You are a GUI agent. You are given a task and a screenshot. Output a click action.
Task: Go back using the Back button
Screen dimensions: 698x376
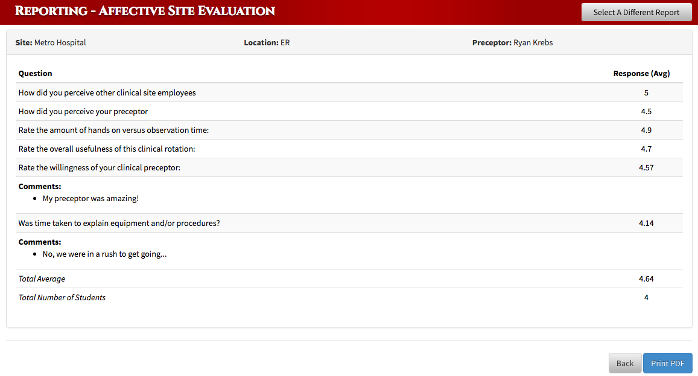[x=625, y=363]
